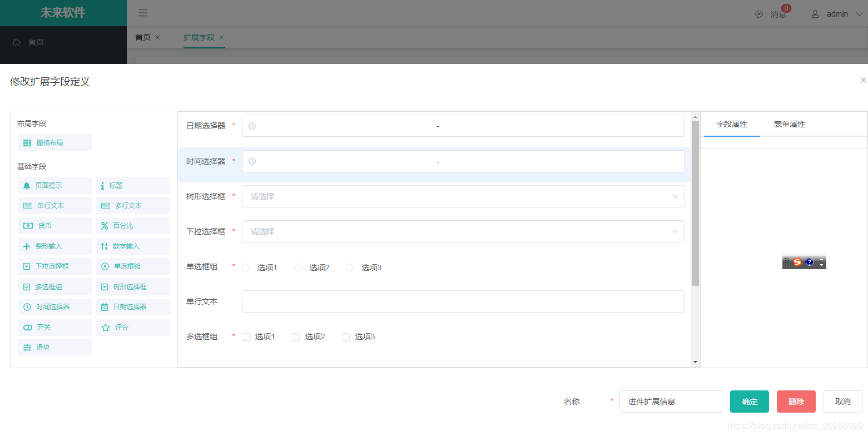Add the 树形选择框 component from palette

click(x=132, y=287)
